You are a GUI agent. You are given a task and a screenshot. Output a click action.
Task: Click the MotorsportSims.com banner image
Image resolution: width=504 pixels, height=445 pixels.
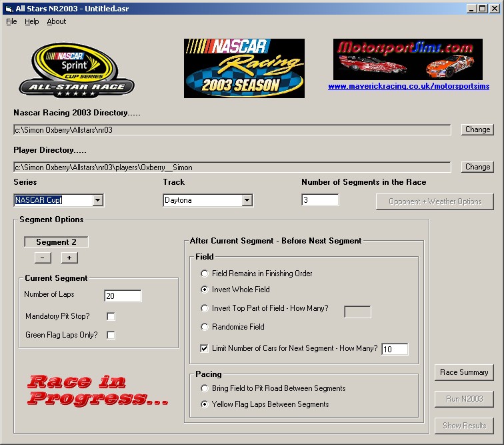pyautogui.click(x=408, y=59)
